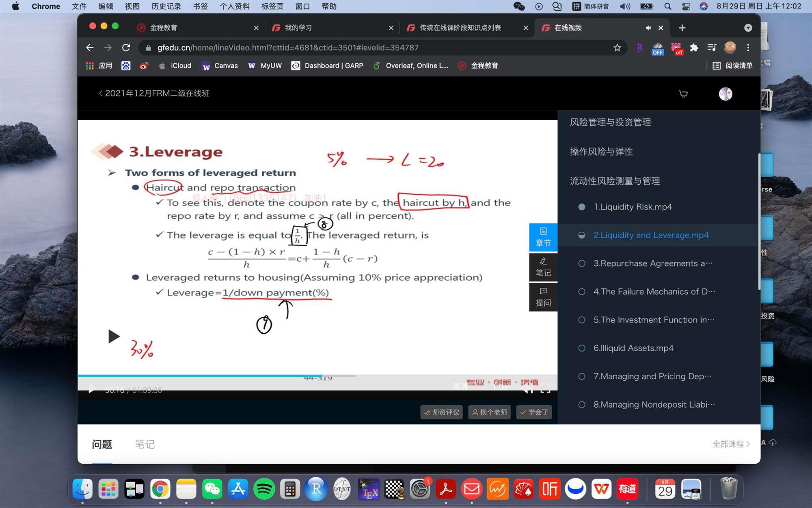
Task: Open the iCloud bookmark
Action: coord(175,65)
